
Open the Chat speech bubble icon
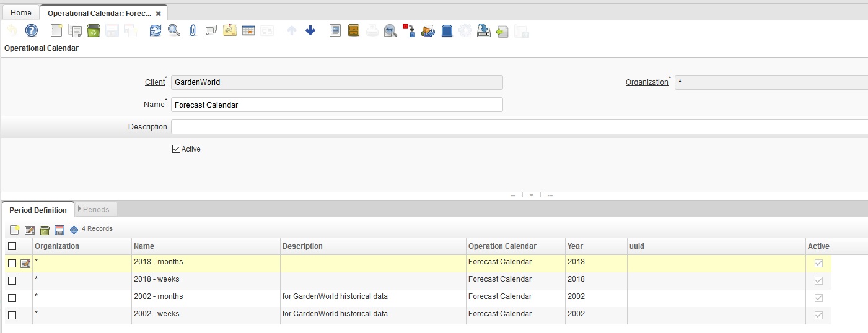coord(211,30)
